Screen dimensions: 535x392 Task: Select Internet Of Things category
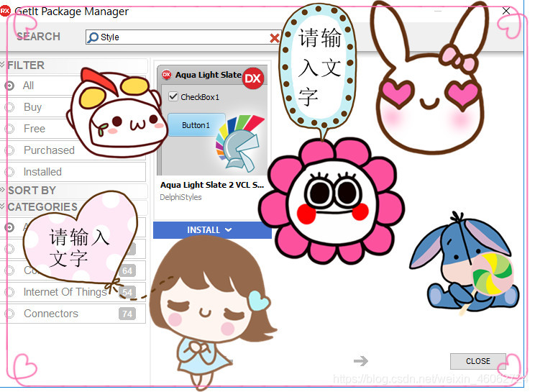73,292
